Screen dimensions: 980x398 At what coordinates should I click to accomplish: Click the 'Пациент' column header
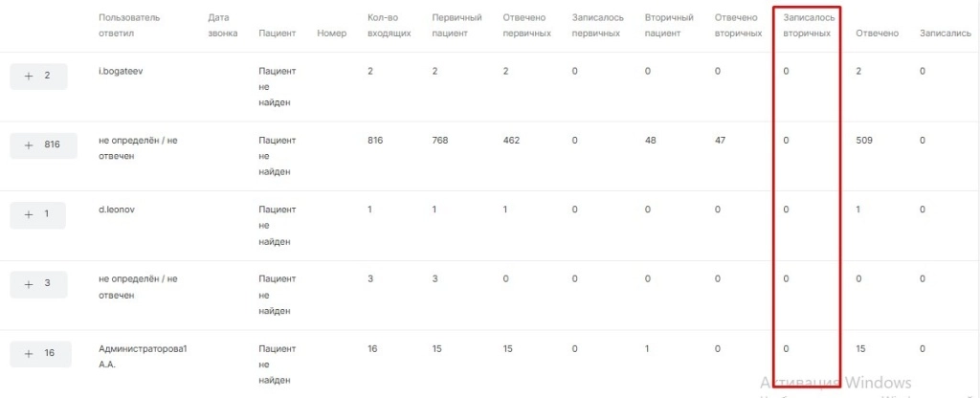click(277, 33)
